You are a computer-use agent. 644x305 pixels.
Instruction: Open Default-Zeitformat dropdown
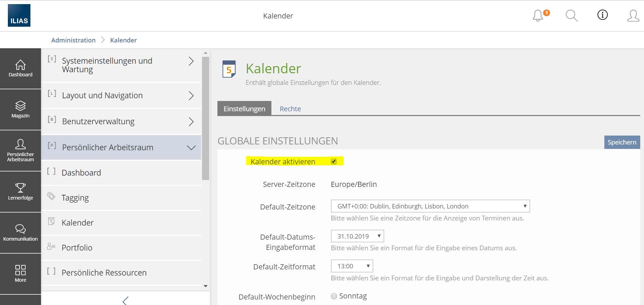click(352, 266)
